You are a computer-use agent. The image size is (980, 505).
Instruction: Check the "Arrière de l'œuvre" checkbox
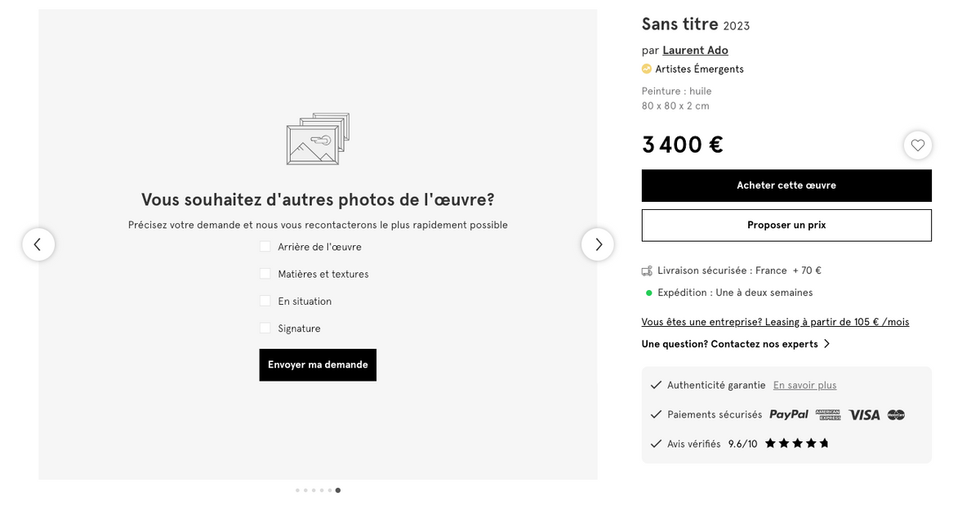(x=265, y=247)
